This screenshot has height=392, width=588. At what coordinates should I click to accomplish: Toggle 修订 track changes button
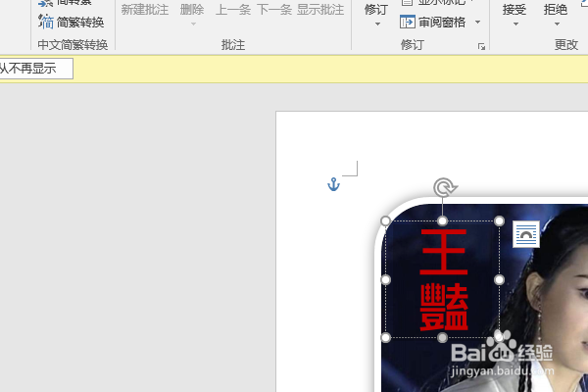click(x=375, y=10)
